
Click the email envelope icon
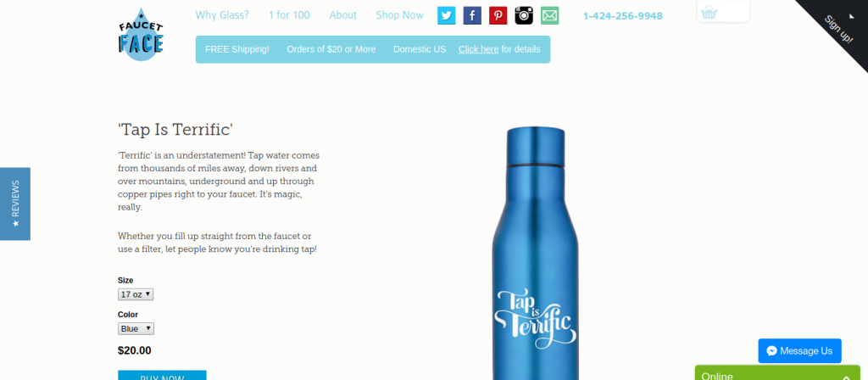[x=549, y=15]
